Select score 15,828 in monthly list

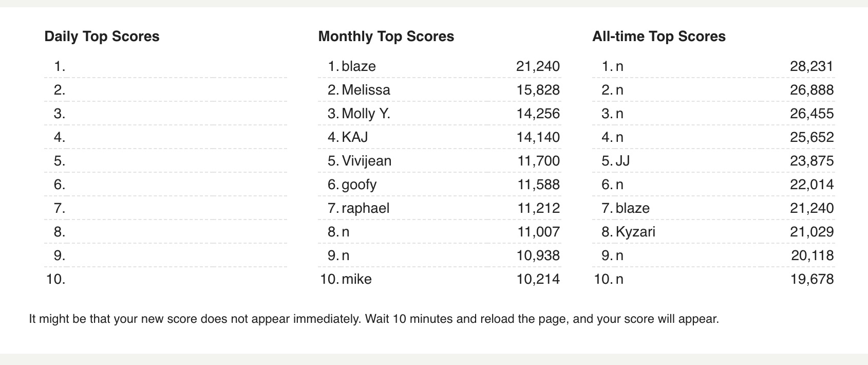point(538,90)
